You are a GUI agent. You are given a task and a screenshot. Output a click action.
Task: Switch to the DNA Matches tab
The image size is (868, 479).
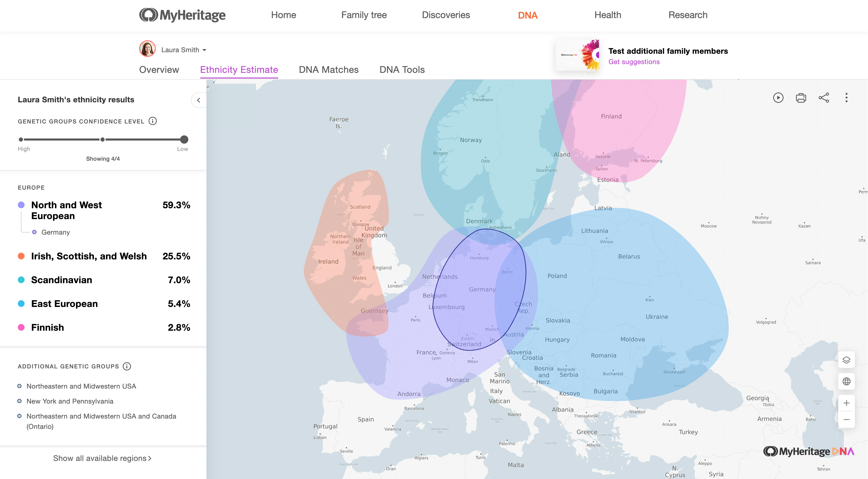329,70
